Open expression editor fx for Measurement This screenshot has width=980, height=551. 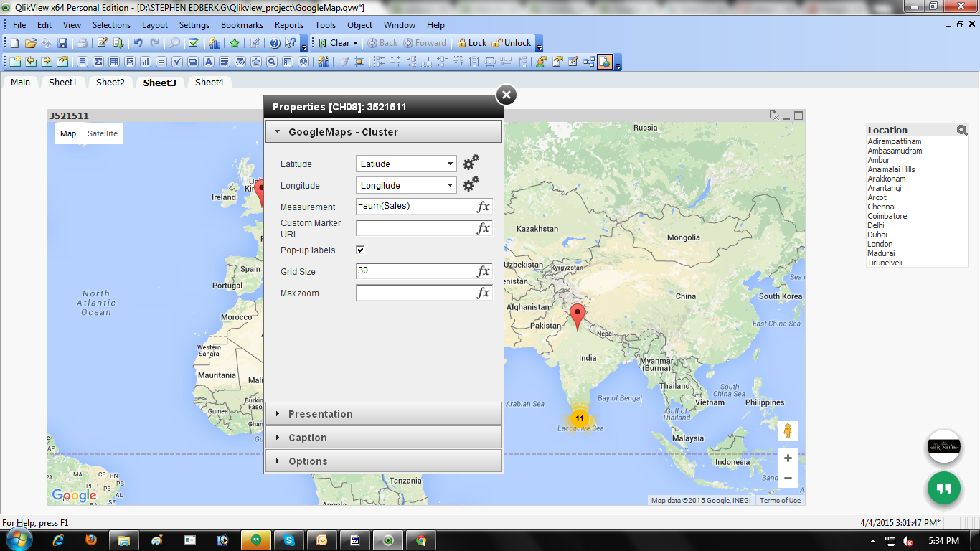[x=484, y=207]
